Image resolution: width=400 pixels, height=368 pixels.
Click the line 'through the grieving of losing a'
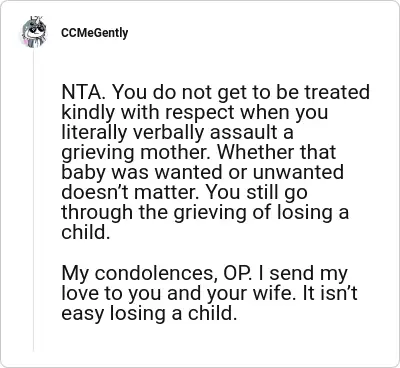(x=205, y=214)
